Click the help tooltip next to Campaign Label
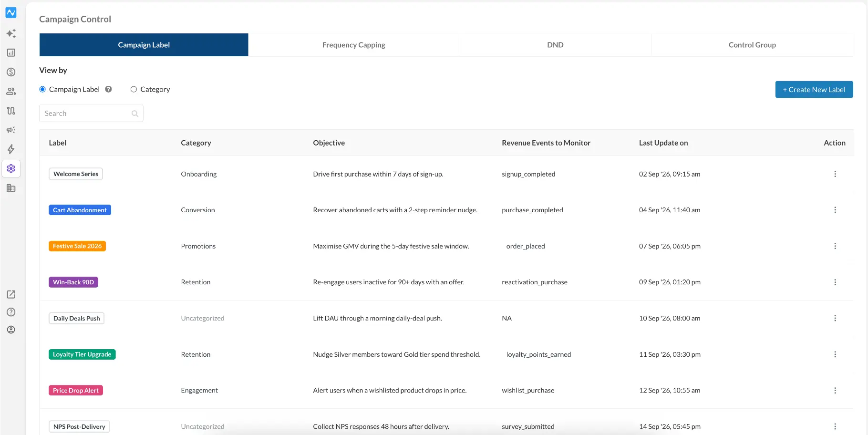 (108, 89)
